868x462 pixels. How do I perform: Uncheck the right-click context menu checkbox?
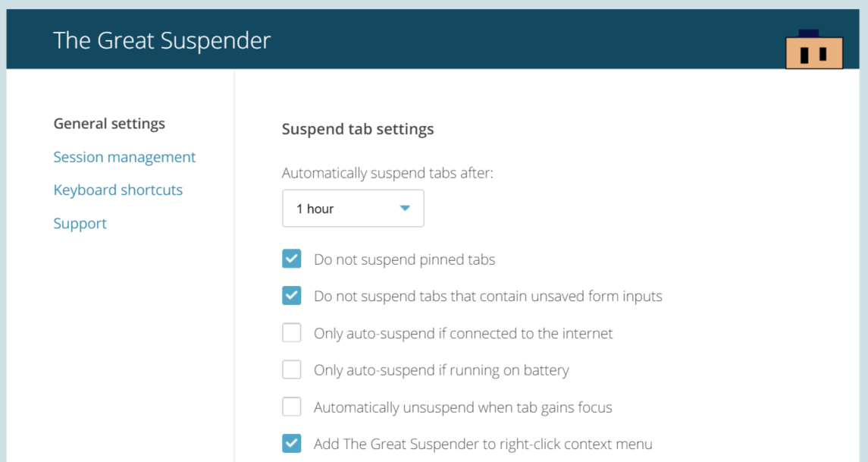click(292, 444)
